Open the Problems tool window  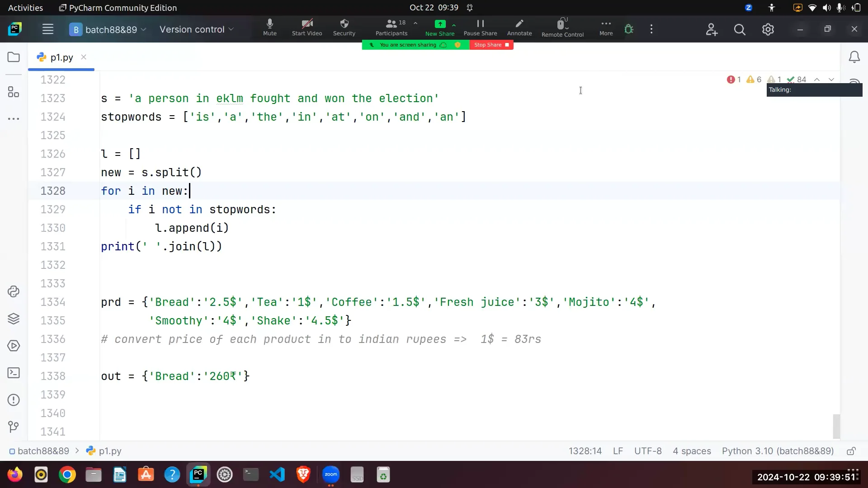pos(13,400)
